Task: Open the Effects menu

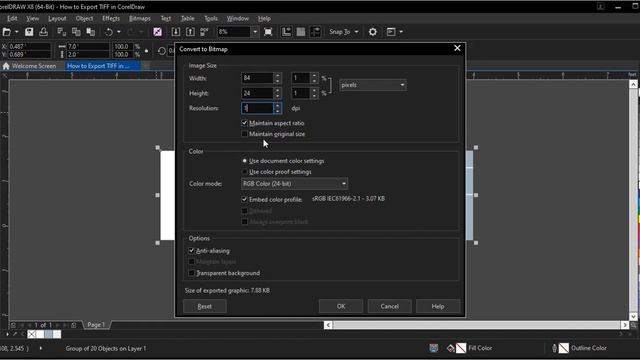Action: tap(111, 18)
